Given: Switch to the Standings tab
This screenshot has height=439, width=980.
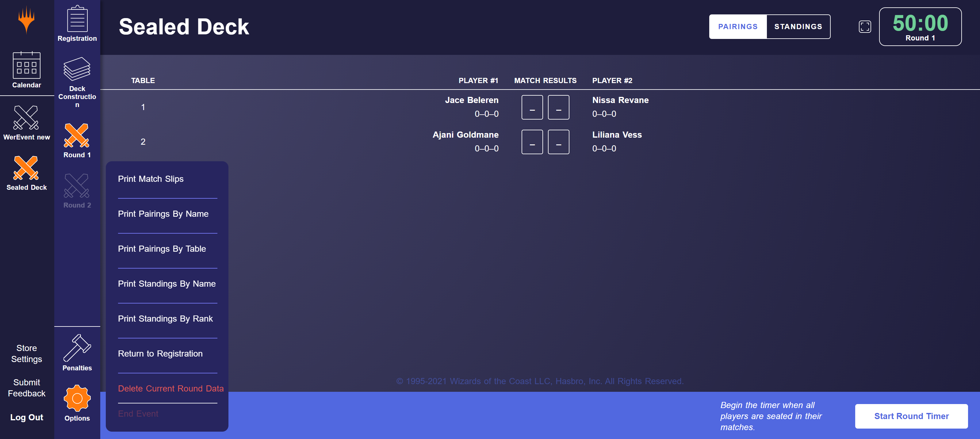Looking at the screenshot, I should 798,27.
